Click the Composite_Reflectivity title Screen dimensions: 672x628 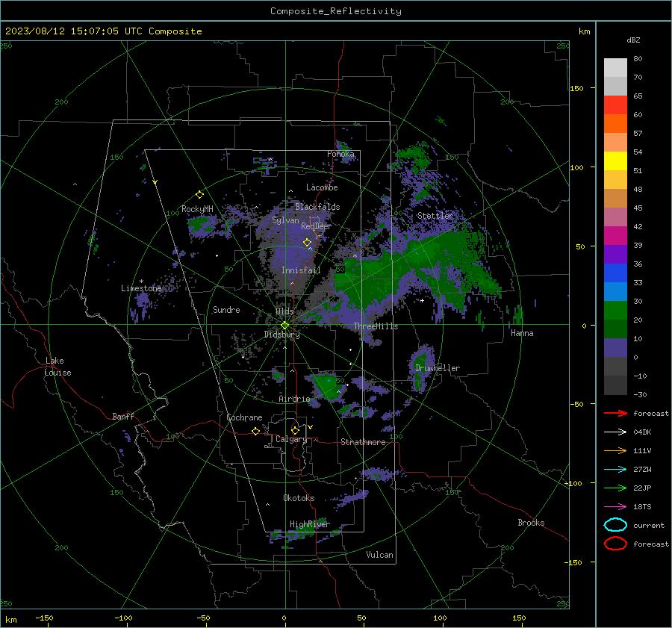[336, 11]
